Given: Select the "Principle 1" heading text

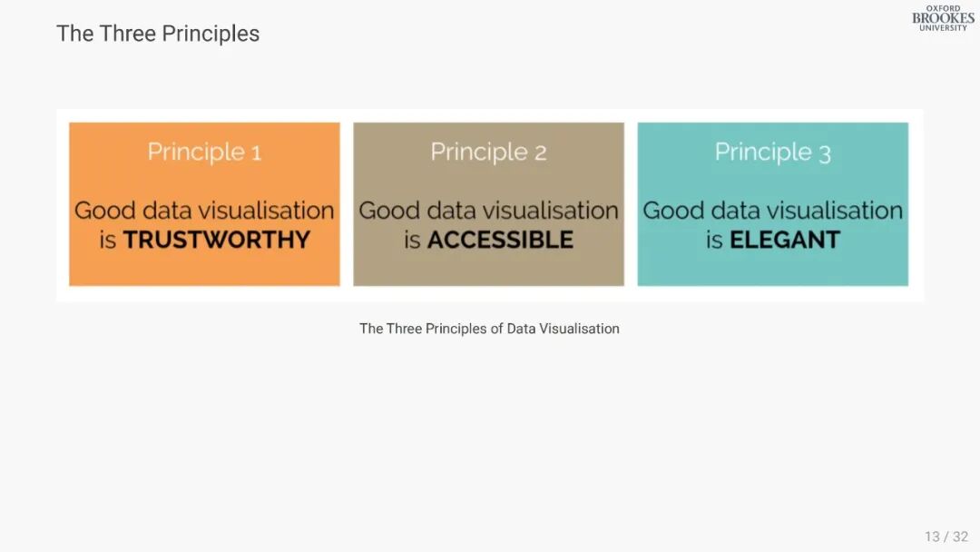Looking at the screenshot, I should [x=204, y=152].
